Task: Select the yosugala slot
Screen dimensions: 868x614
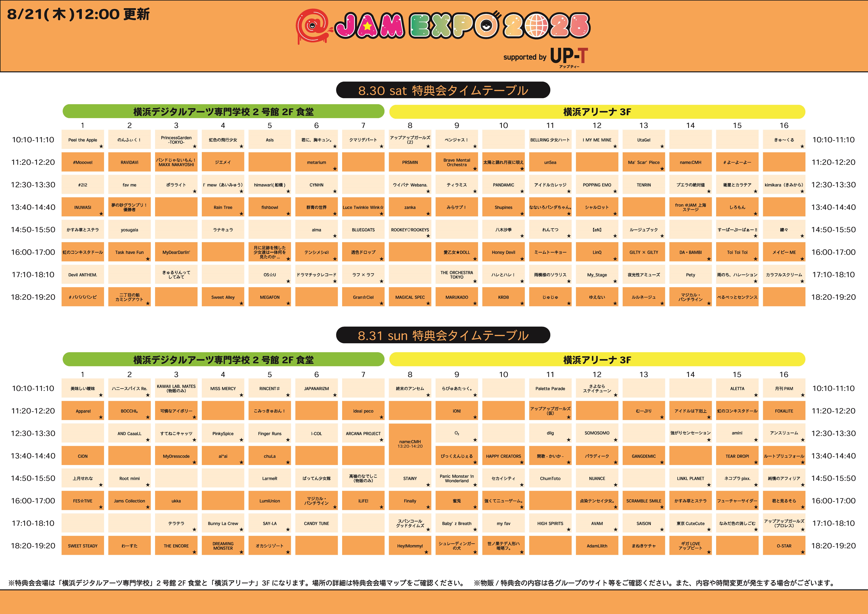Action: [x=129, y=229]
